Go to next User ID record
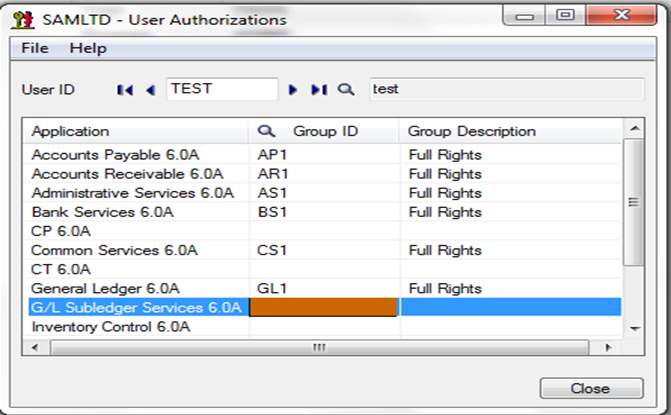671x415 pixels. pos(293,90)
